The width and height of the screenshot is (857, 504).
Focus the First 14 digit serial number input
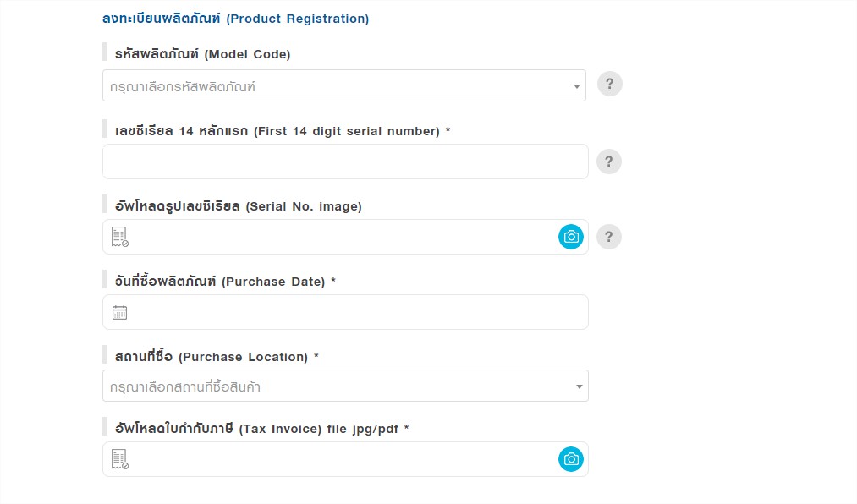(345, 162)
